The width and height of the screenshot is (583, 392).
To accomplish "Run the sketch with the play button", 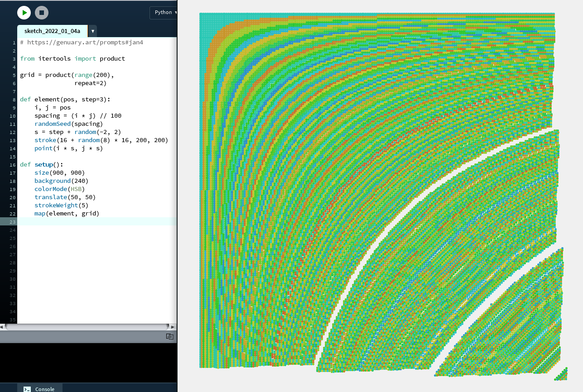I will pos(24,13).
